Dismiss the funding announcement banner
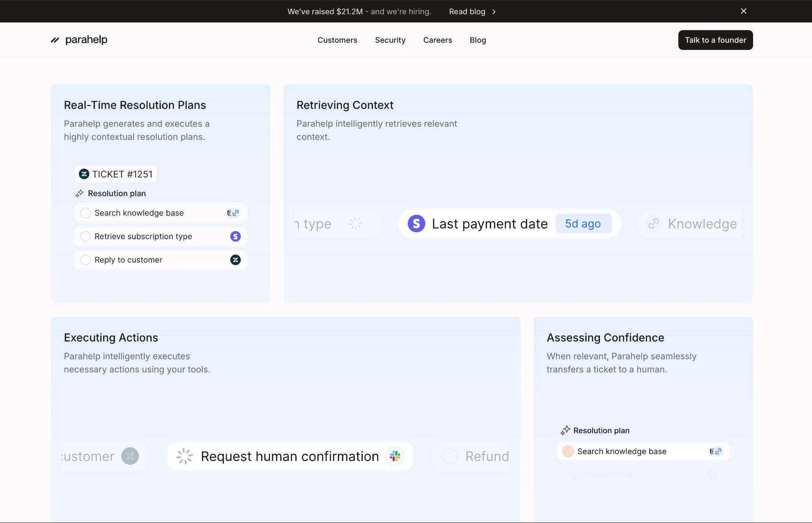The width and height of the screenshot is (812, 523). point(743,11)
